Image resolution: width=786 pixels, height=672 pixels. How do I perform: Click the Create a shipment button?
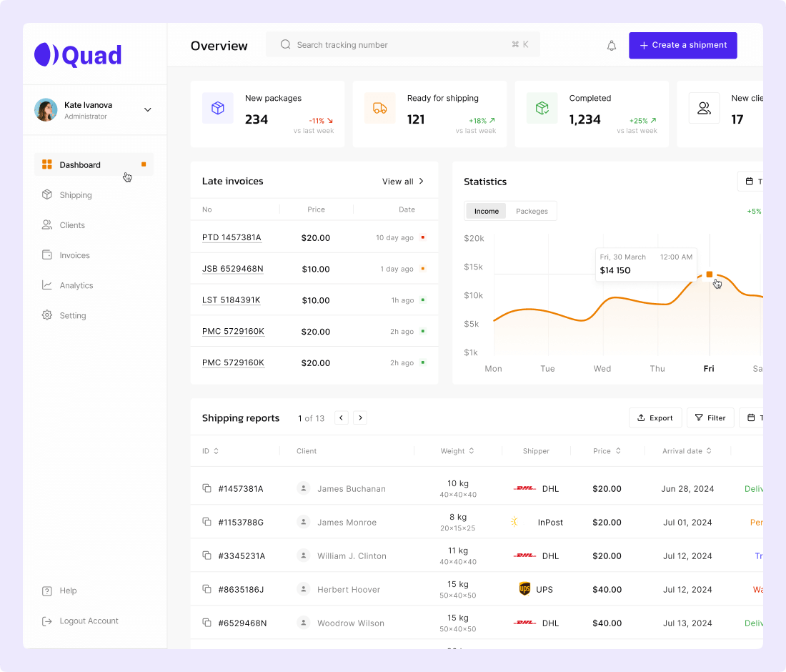click(682, 45)
